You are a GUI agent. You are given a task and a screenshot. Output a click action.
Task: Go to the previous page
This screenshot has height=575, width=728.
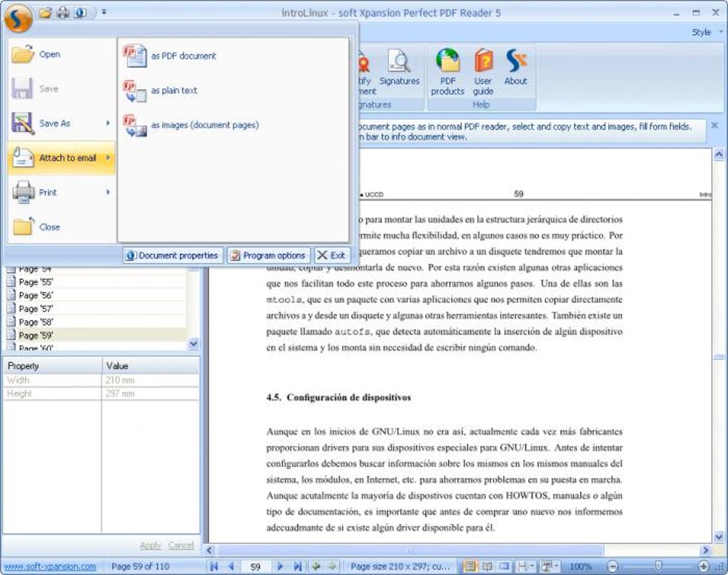pyautogui.click(x=231, y=566)
